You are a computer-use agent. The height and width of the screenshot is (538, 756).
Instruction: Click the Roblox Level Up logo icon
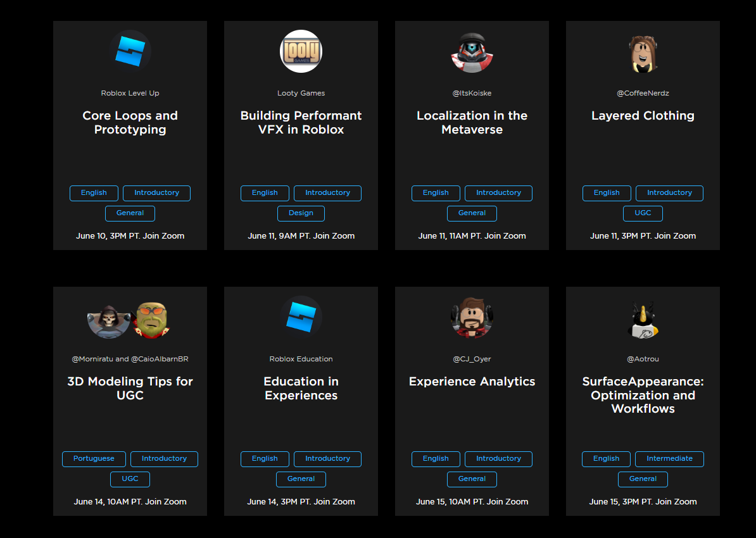click(x=130, y=51)
